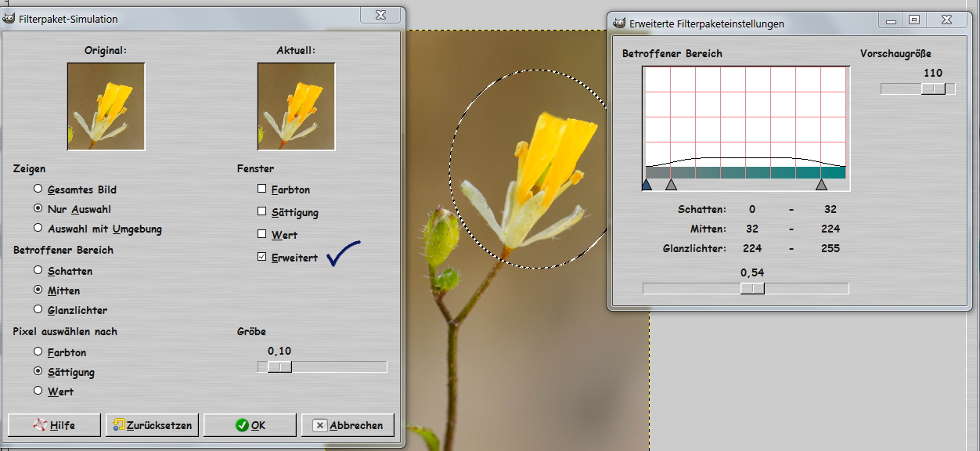Click the Aktuell preview thumbnail
This screenshot has height=451, width=980.
(296, 106)
